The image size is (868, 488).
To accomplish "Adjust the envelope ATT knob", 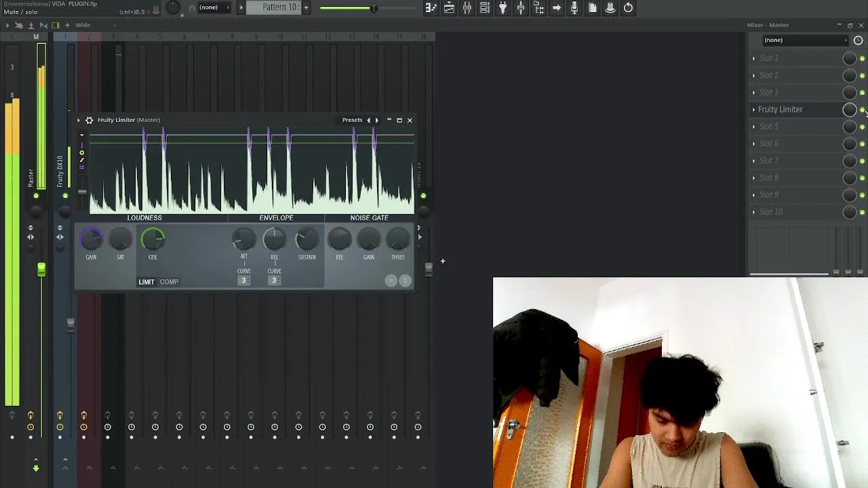I will tap(243, 239).
